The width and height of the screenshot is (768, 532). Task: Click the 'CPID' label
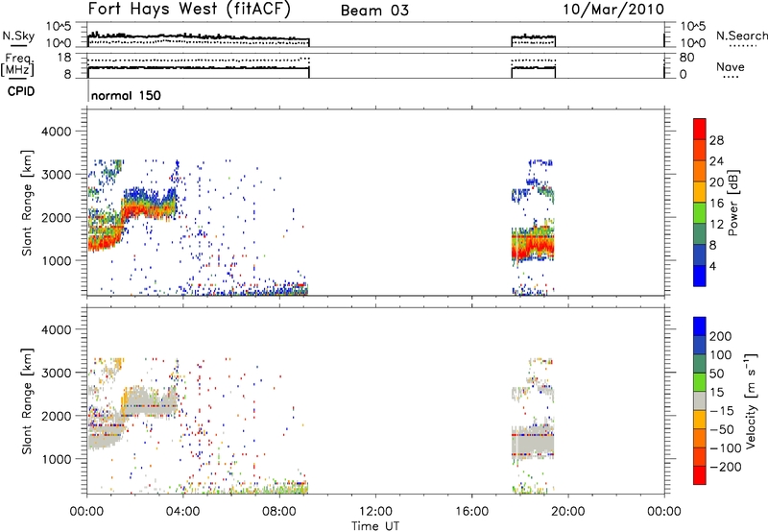coord(21,91)
